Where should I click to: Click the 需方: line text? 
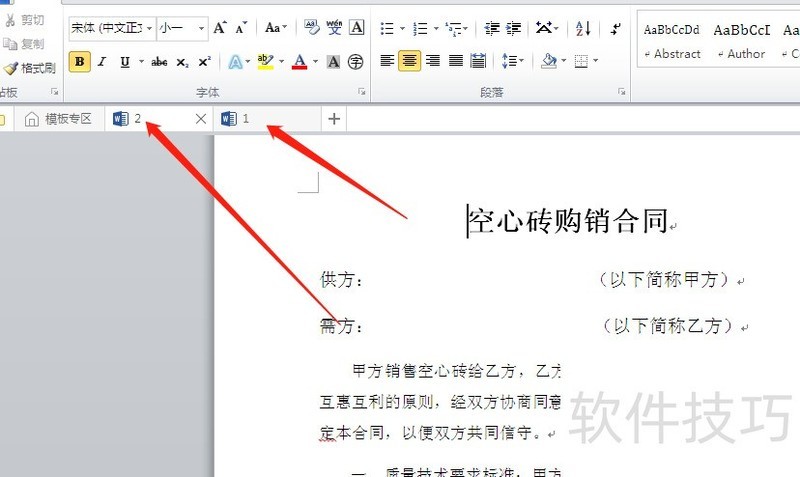342,326
